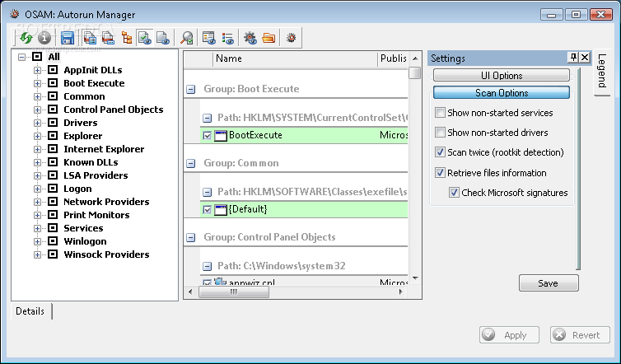Collapse Group: Boot Execute in list

point(191,89)
